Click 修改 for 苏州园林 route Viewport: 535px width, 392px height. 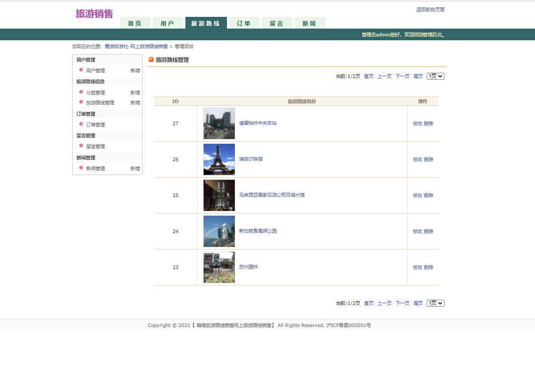click(x=417, y=267)
